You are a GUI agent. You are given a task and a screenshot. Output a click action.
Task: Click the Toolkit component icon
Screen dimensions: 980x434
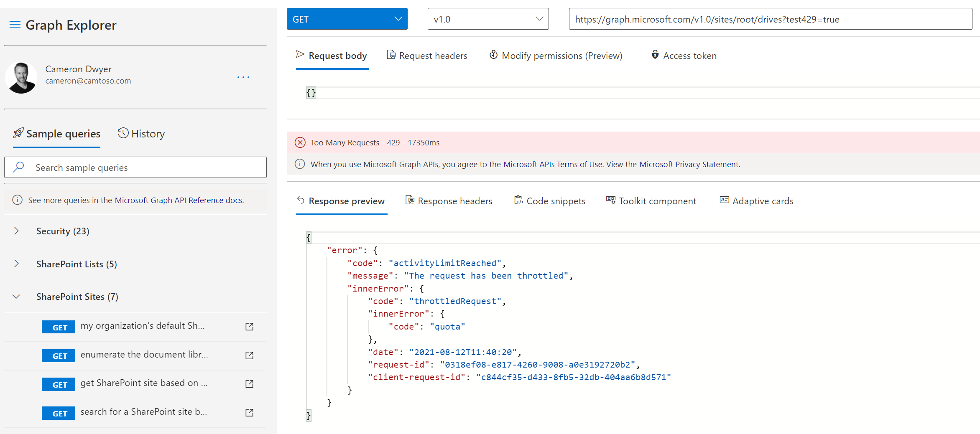[x=610, y=201]
